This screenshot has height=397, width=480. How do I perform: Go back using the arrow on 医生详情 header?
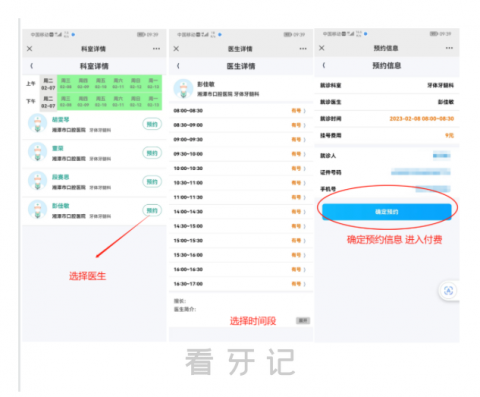(x=178, y=66)
